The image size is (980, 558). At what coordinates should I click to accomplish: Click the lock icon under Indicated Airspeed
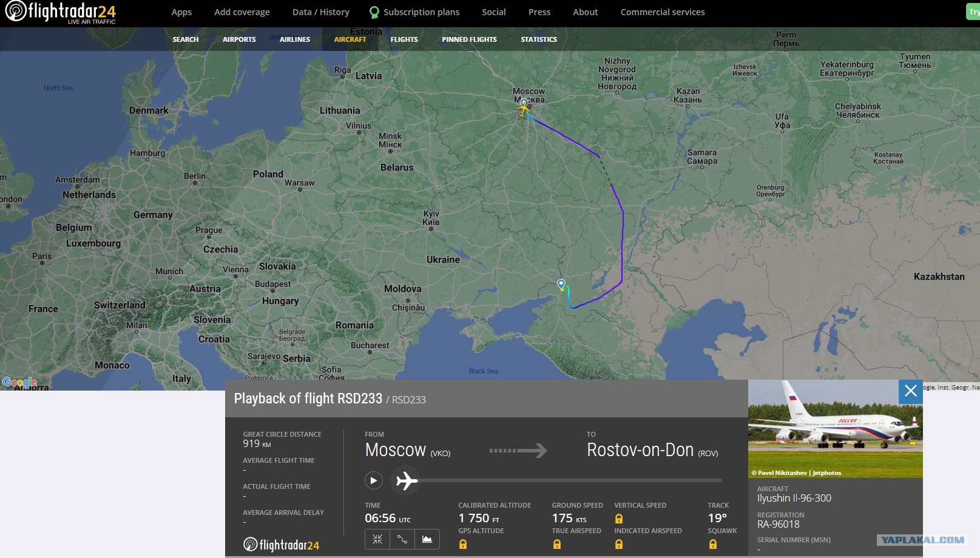tap(619, 544)
